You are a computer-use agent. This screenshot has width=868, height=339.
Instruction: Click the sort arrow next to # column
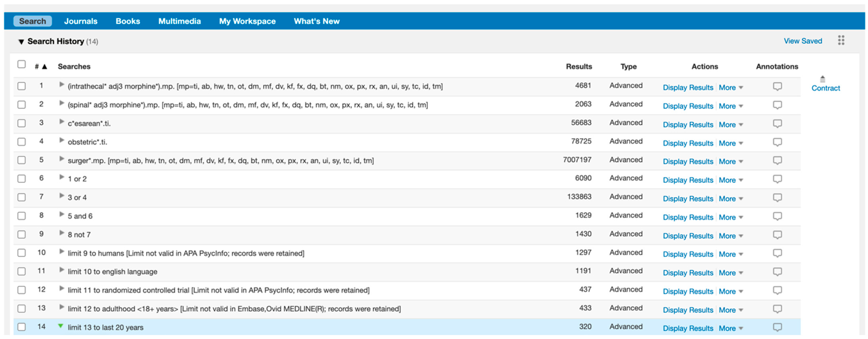coord(44,67)
